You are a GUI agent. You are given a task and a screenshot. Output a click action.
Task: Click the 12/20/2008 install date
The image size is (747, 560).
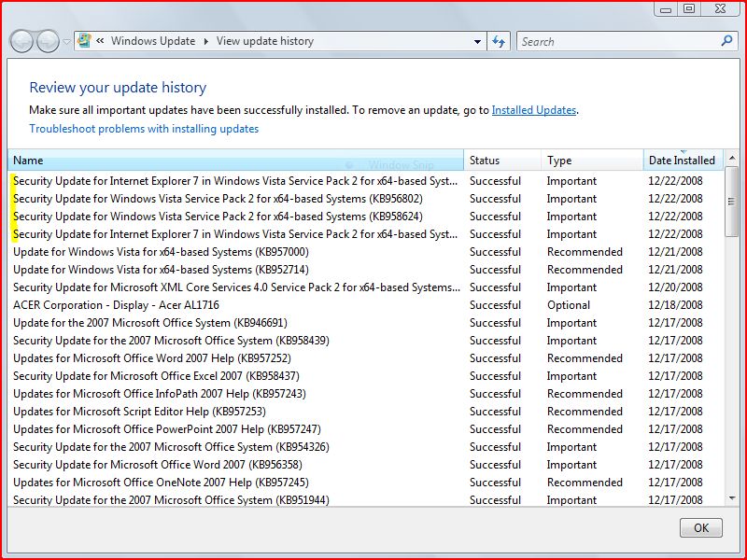675,287
